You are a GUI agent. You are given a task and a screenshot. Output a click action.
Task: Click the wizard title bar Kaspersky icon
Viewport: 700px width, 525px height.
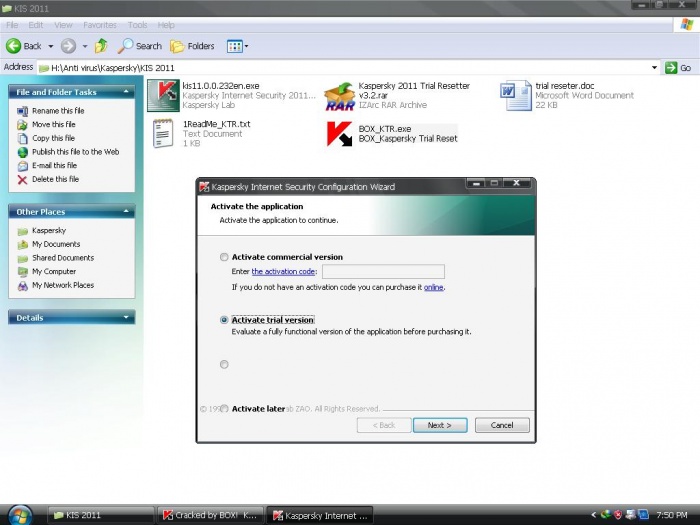coord(204,187)
